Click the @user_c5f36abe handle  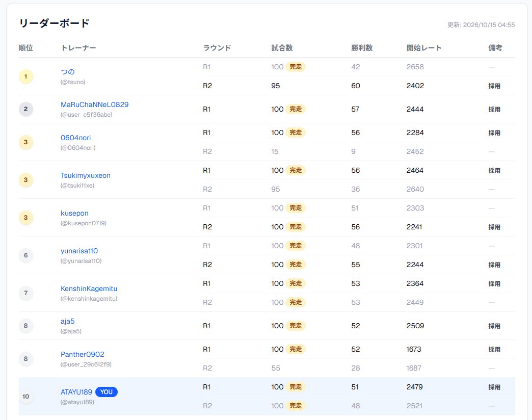click(x=87, y=115)
